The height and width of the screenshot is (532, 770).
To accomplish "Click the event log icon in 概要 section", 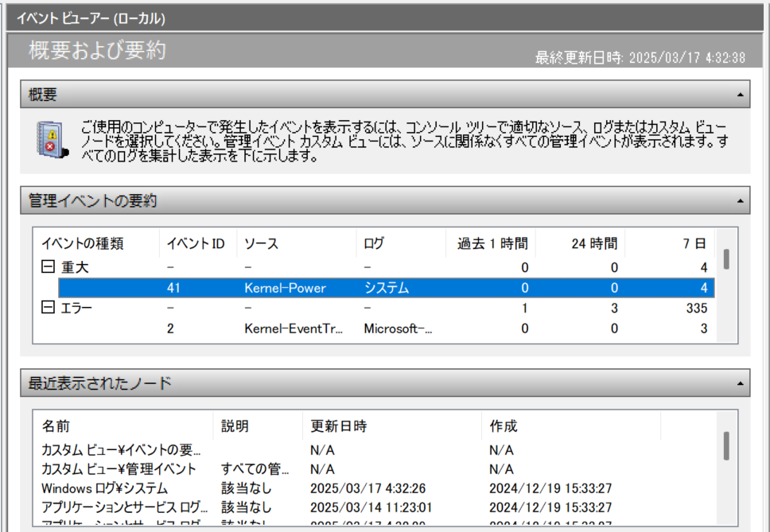I will coord(49,139).
